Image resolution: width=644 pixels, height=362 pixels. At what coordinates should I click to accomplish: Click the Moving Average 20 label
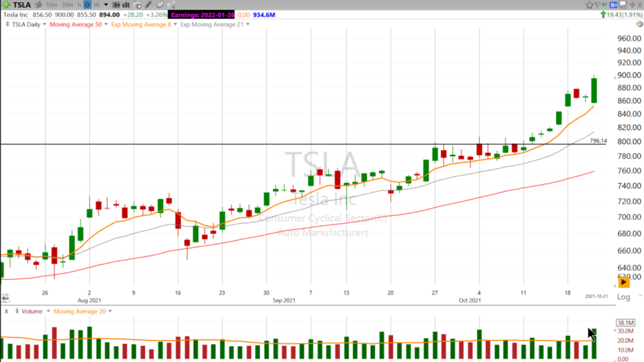tap(79, 312)
